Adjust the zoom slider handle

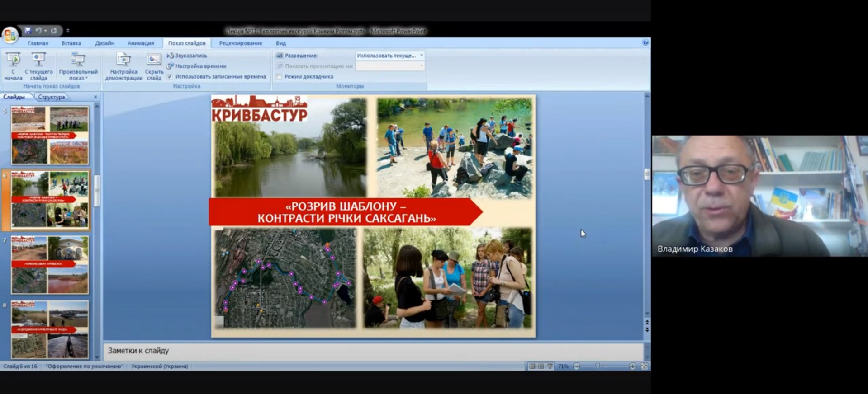coord(598,366)
